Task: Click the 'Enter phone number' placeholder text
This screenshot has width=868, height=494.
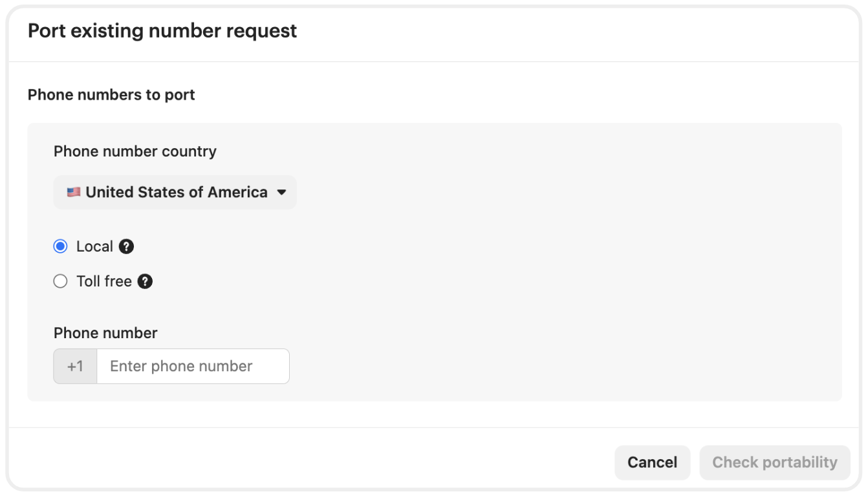Action: tap(181, 366)
